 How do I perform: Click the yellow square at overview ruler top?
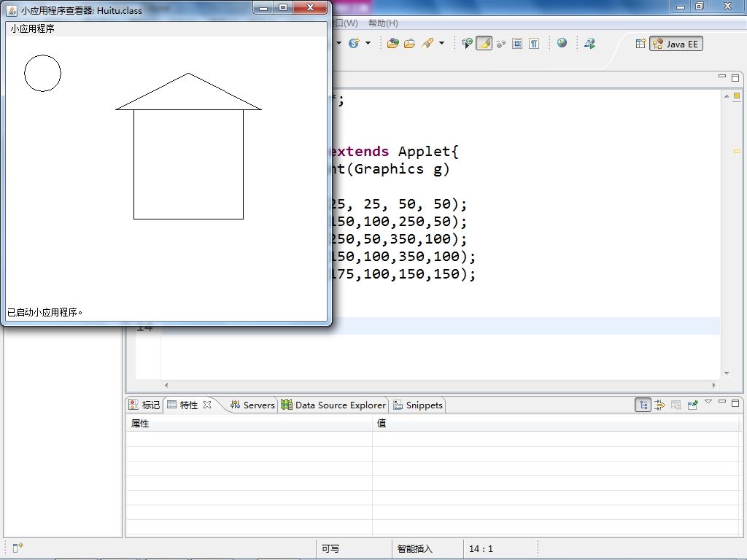point(737,96)
